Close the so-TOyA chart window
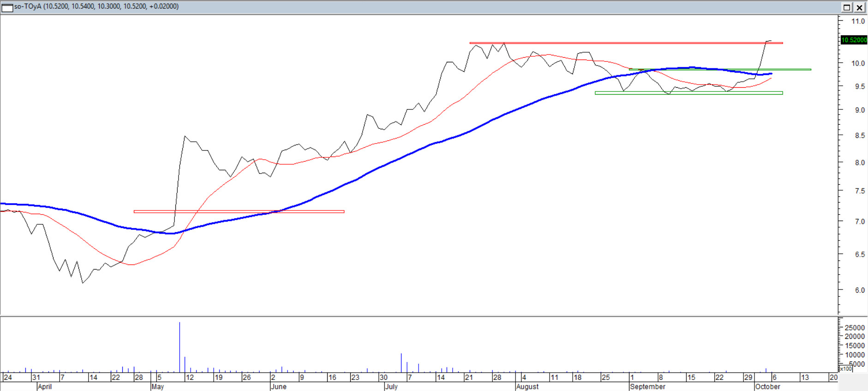The image size is (868, 391). click(859, 7)
